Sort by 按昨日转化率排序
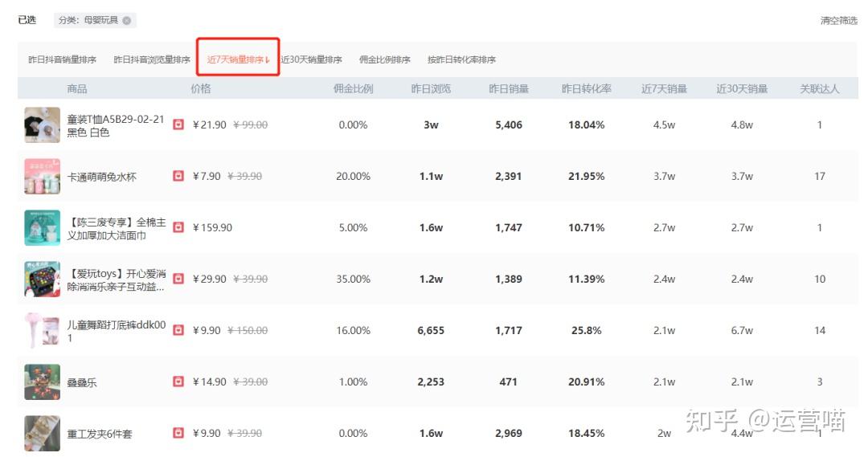868x457 pixels. [x=461, y=59]
